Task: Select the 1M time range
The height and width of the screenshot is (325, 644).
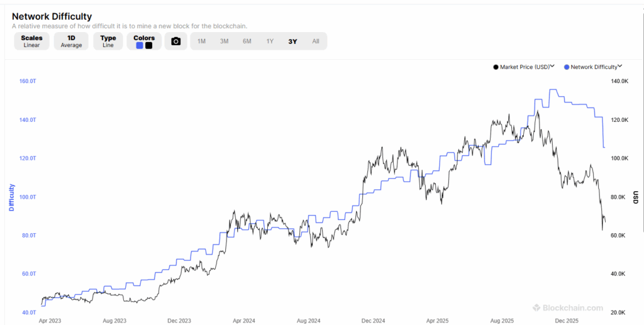Action: pyautogui.click(x=201, y=41)
